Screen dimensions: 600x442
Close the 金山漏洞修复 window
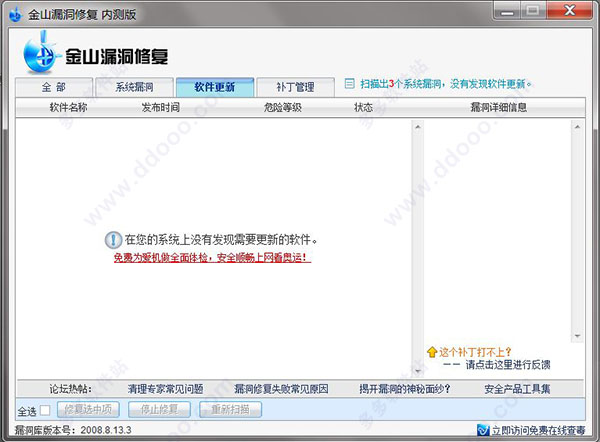pyautogui.click(x=570, y=11)
